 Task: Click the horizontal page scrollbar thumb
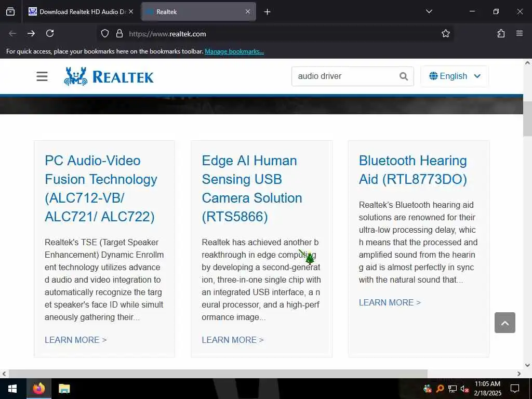(x=218, y=374)
